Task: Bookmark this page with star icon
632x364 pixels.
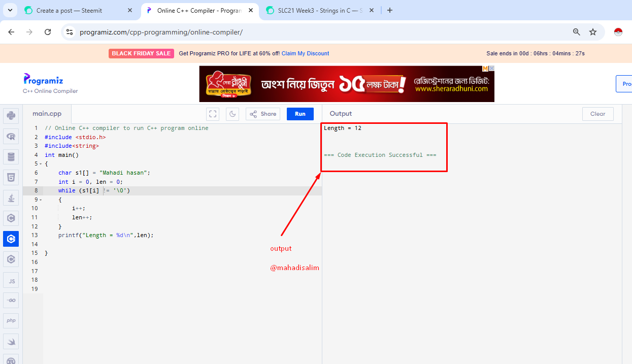Action: coord(593,32)
